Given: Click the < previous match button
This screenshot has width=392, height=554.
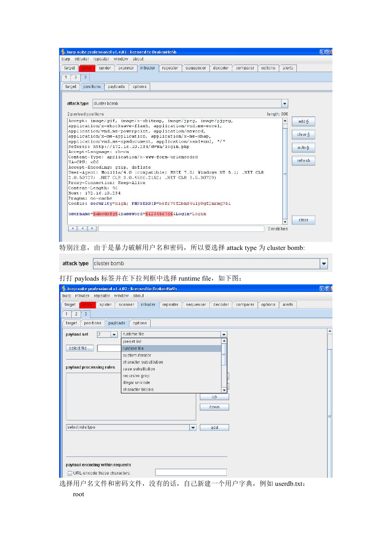Looking at the screenshot, I should [x=82, y=229].
